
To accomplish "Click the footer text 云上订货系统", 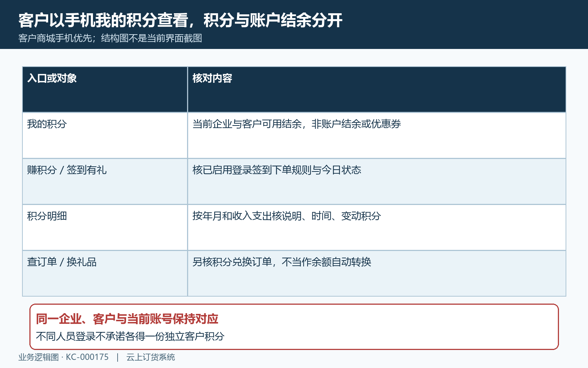I will pyautogui.click(x=151, y=357).
